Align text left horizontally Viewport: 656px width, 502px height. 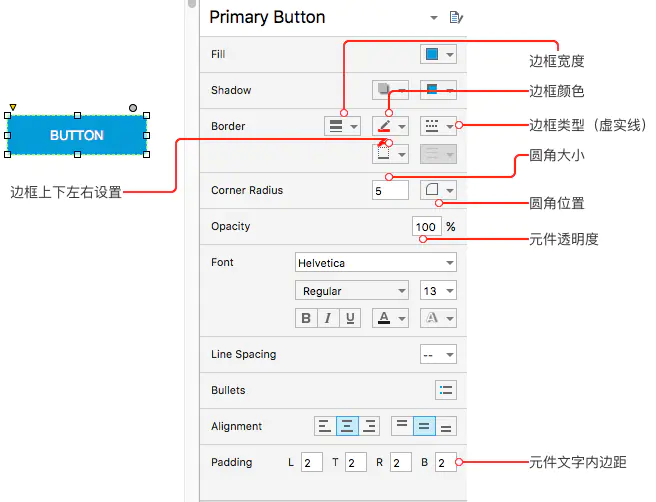pyautogui.click(x=325, y=426)
